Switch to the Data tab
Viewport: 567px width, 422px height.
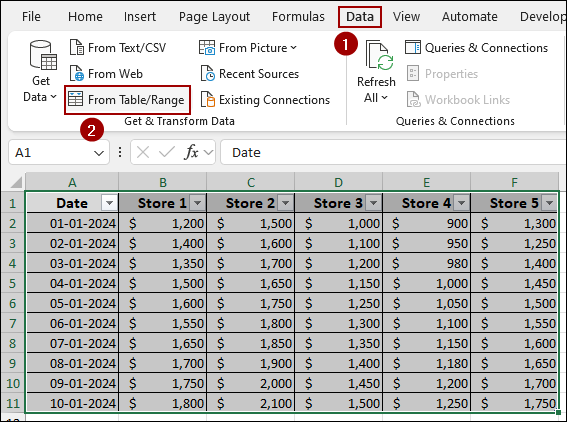(x=360, y=17)
